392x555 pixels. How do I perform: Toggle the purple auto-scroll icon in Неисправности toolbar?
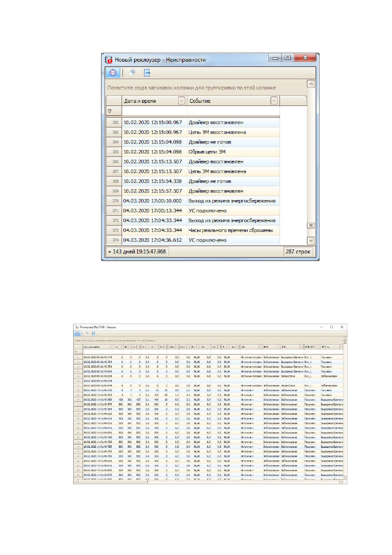tap(113, 73)
